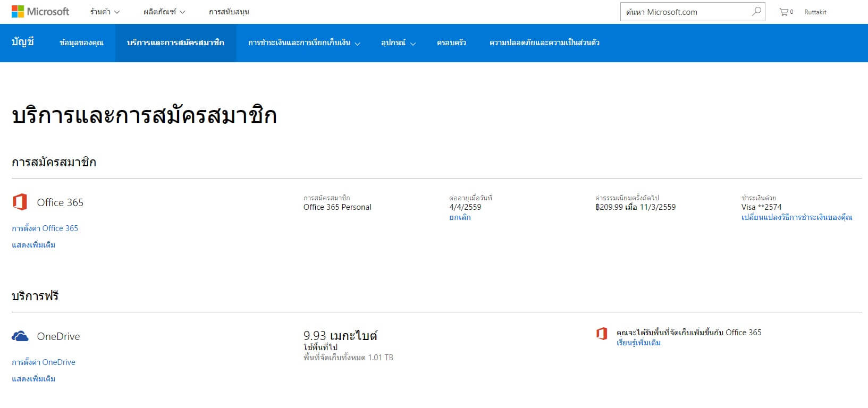This screenshot has height=408, width=868.
Task: Expand the อุปกรณ์ devices dropdown
Action: (x=398, y=42)
